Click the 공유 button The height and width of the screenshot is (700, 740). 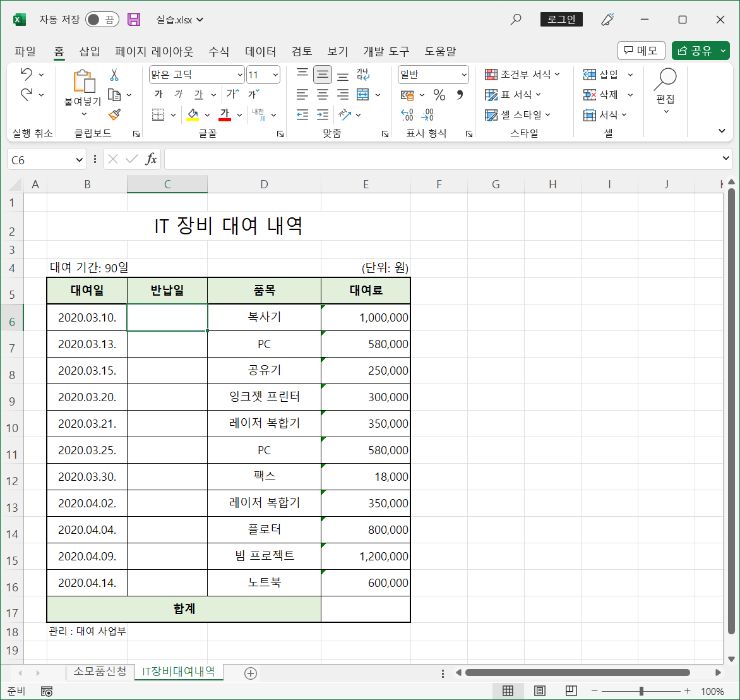tap(695, 51)
